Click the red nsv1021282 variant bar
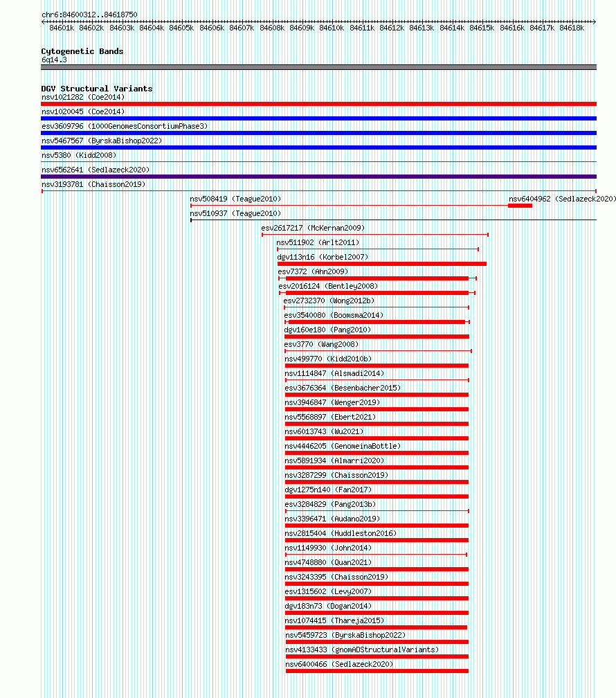 pyautogui.click(x=318, y=104)
